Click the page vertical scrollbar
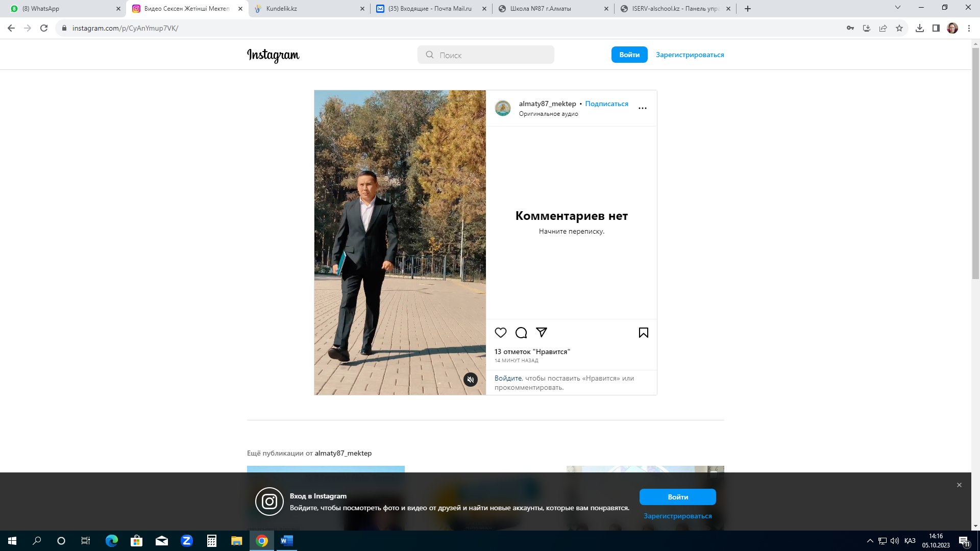The height and width of the screenshot is (551, 980). coord(975,163)
